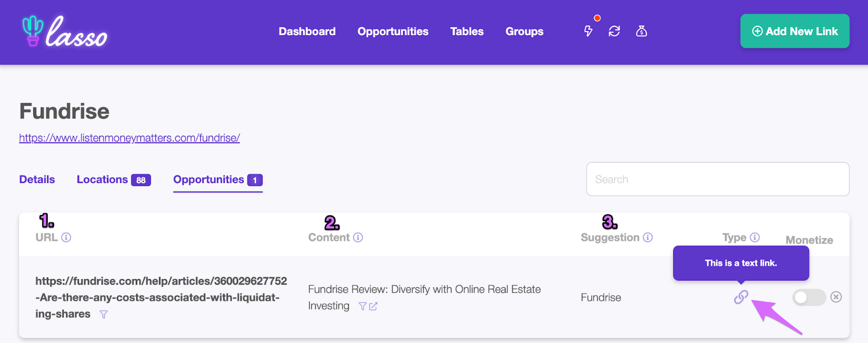Viewport: 868px width, 343px height.
Task: Open Opportunities in the top navigation
Action: click(x=393, y=31)
